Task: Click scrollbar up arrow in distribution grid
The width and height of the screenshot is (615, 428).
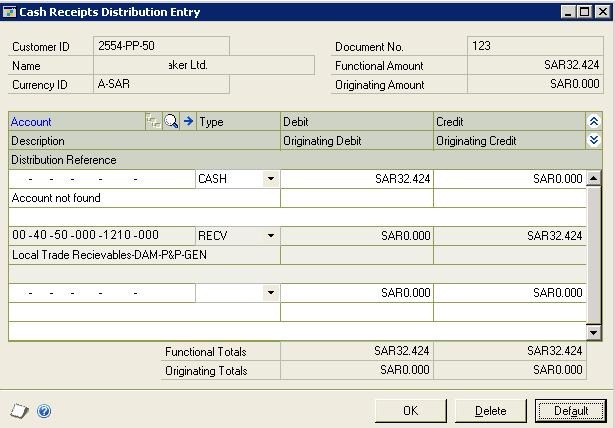Action: point(593,178)
